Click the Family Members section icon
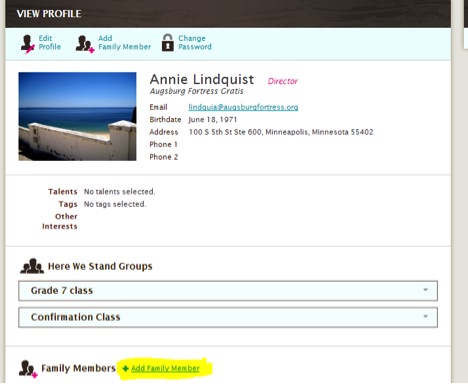Viewport: 468px width, 384px height. (x=28, y=369)
